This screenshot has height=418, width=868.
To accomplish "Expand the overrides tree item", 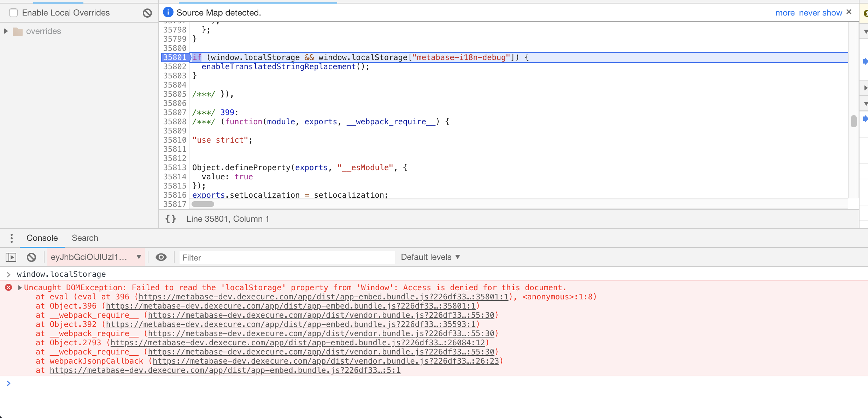I will [x=5, y=31].
